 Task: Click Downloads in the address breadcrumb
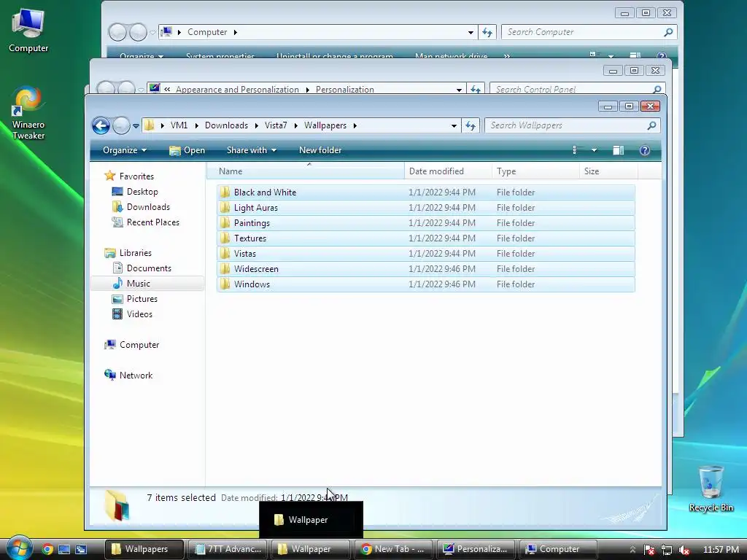[x=226, y=125]
